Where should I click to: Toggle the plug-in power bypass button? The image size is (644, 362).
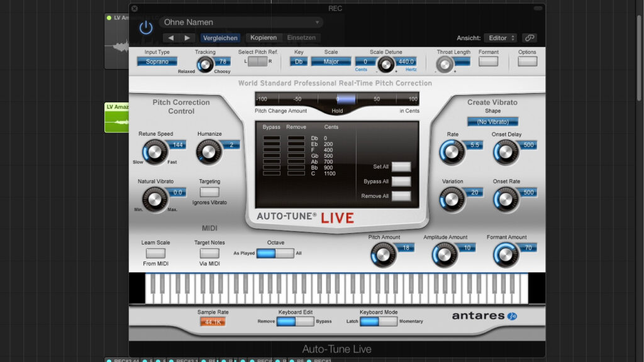(x=146, y=28)
